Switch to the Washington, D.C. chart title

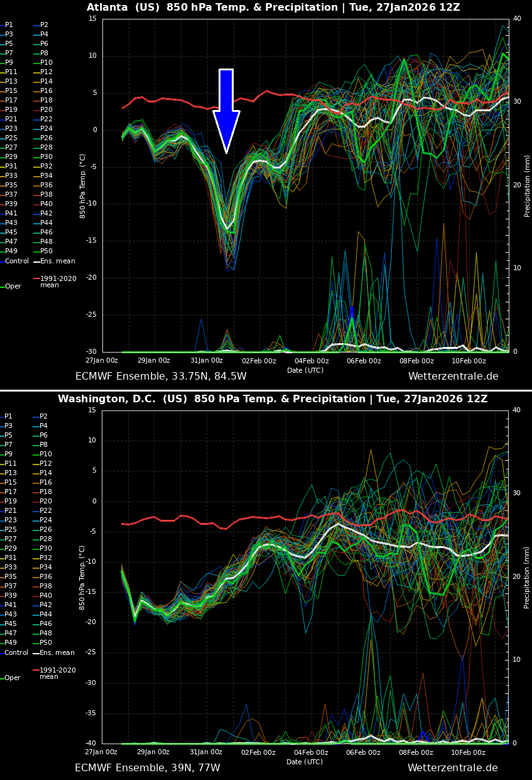[272, 398]
